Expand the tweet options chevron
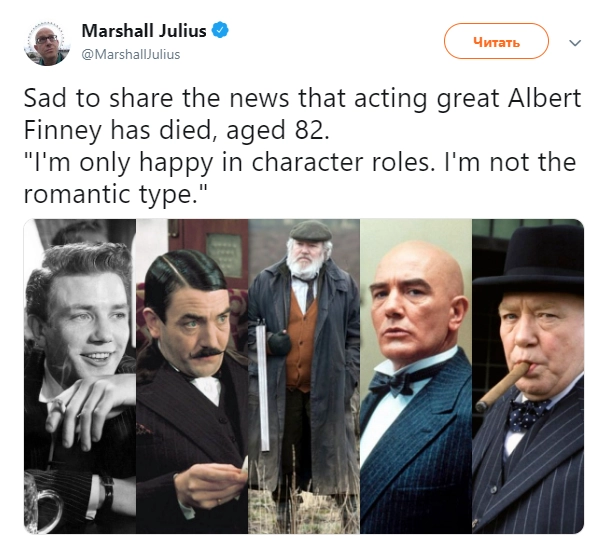The width and height of the screenshot is (600, 547). 575,42
